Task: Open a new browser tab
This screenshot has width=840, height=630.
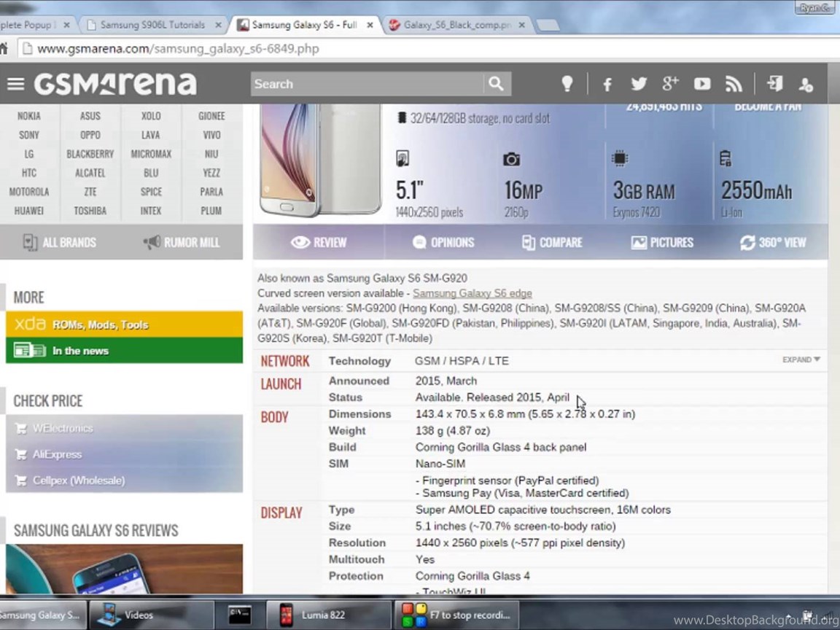Action: [548, 26]
